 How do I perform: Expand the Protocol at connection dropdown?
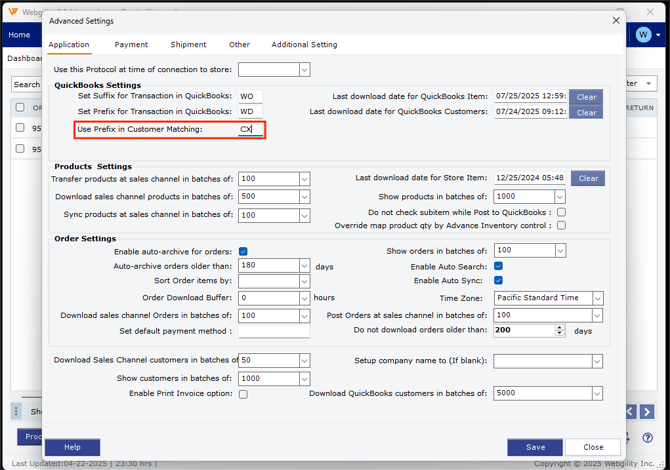click(x=304, y=70)
